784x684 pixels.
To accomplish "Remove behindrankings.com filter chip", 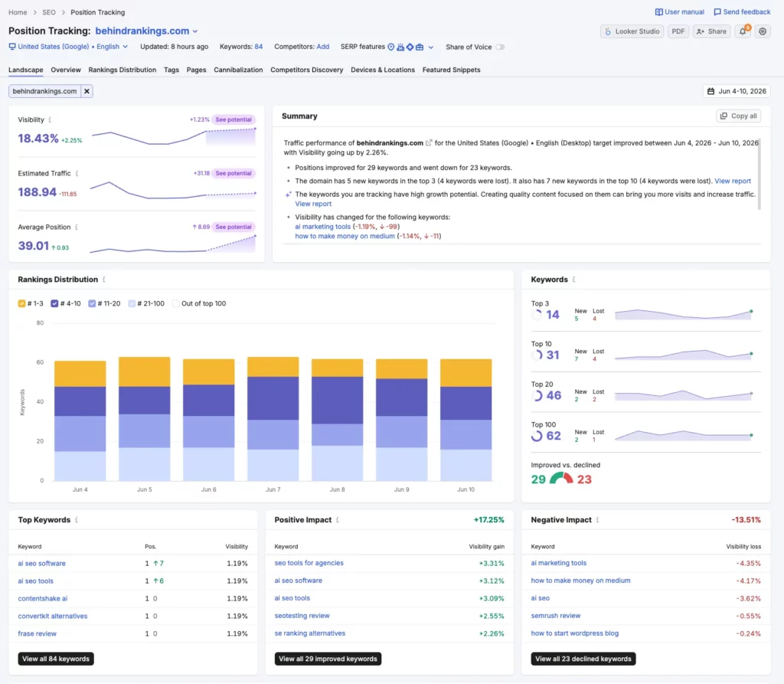I will 87,91.
